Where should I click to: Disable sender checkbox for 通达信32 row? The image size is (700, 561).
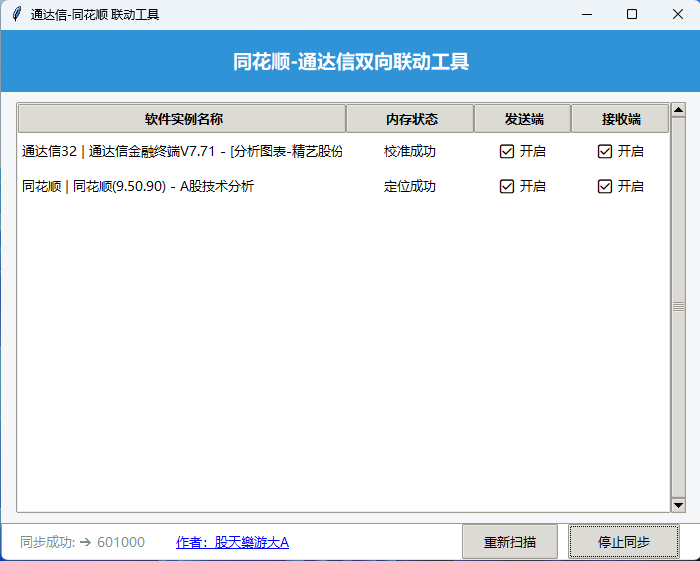click(x=507, y=151)
